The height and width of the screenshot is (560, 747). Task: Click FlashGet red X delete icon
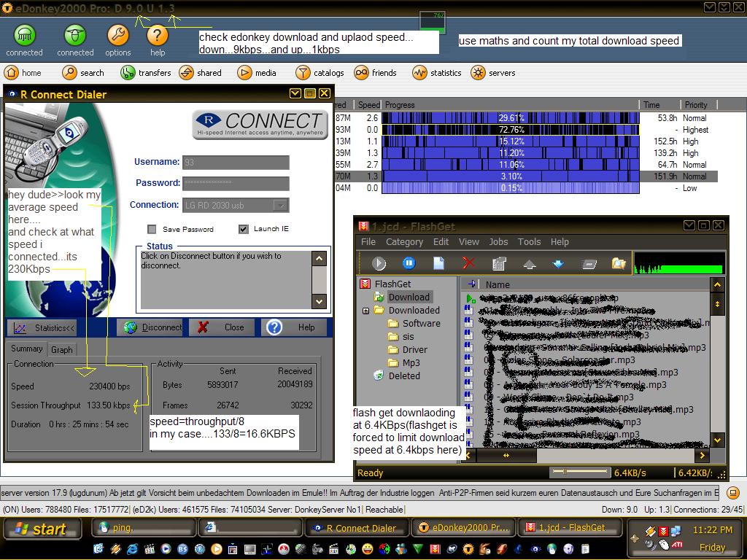(x=469, y=263)
